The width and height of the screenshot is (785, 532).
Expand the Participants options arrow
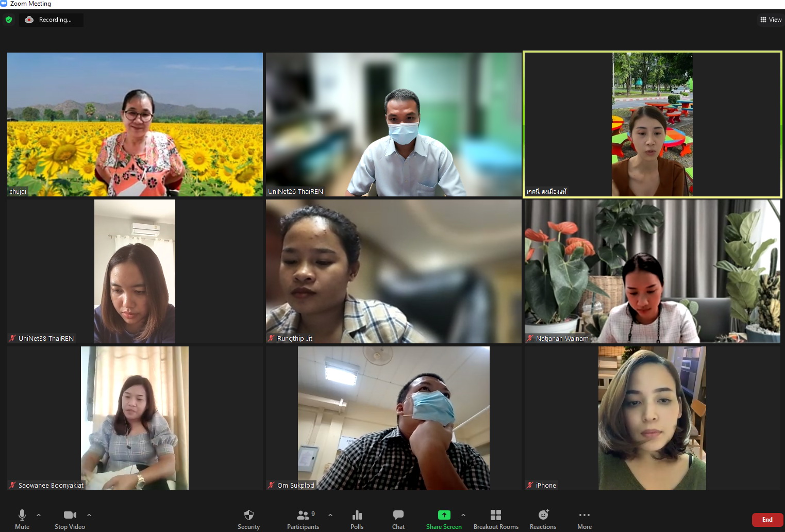[330, 515]
